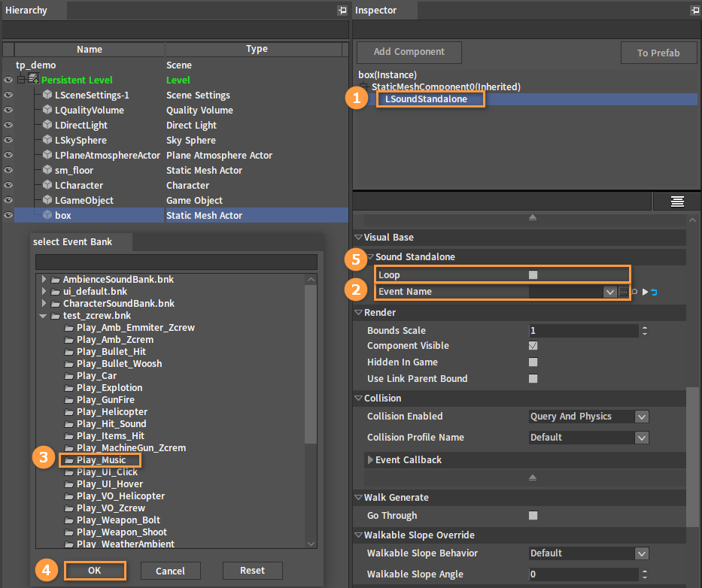Screen dimensions: 702x588
Task: Click the Bounds Scale stepper arrows
Action: point(645,331)
